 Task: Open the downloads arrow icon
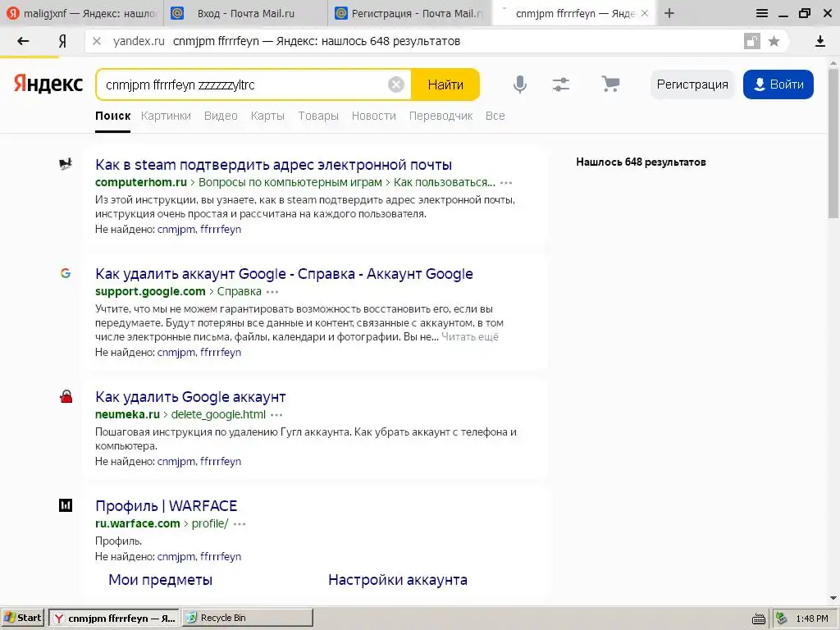pos(819,41)
